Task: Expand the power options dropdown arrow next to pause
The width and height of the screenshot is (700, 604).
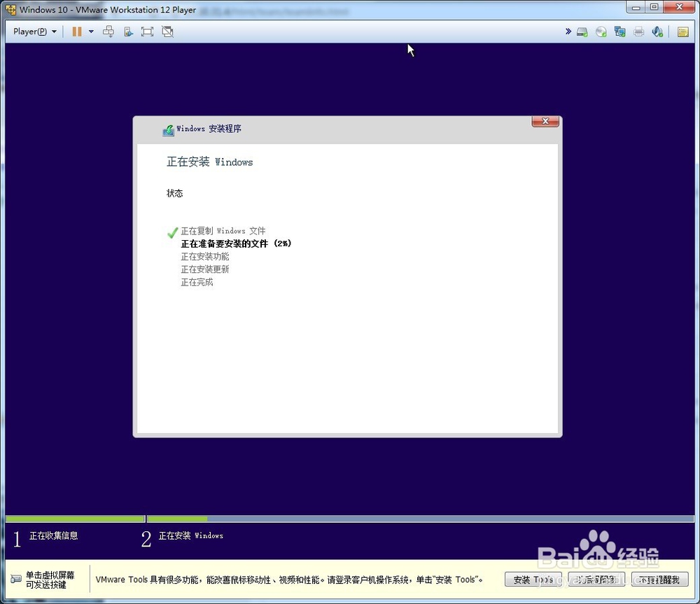Action: (91, 31)
